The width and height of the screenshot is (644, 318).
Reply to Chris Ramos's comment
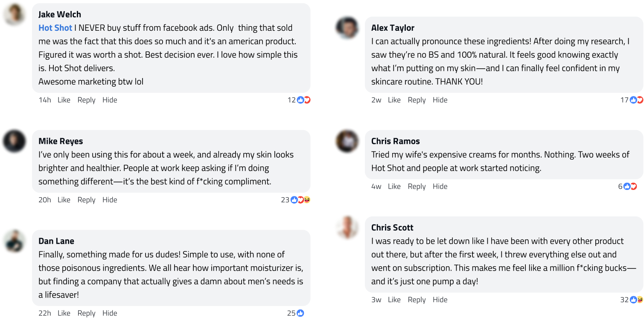417,187
